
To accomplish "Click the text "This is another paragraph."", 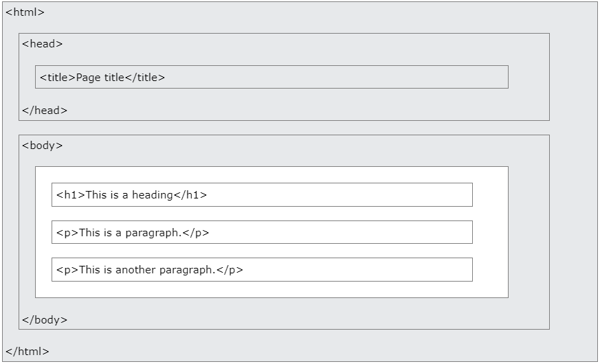I will [x=148, y=270].
